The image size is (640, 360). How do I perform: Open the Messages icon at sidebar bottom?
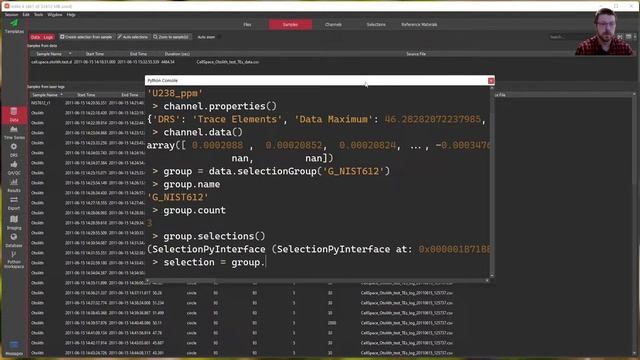14,348
